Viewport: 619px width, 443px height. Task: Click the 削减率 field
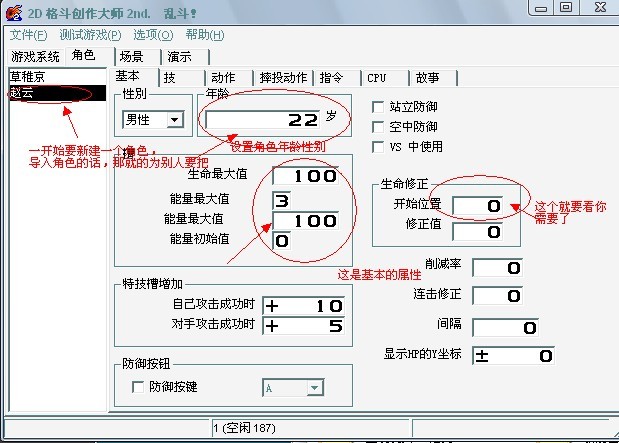[497, 268]
